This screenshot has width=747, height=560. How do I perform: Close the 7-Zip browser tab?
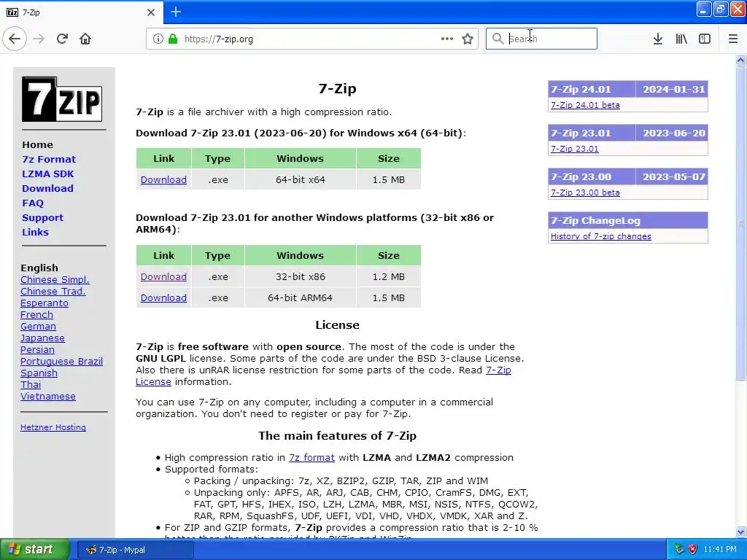[x=151, y=12]
